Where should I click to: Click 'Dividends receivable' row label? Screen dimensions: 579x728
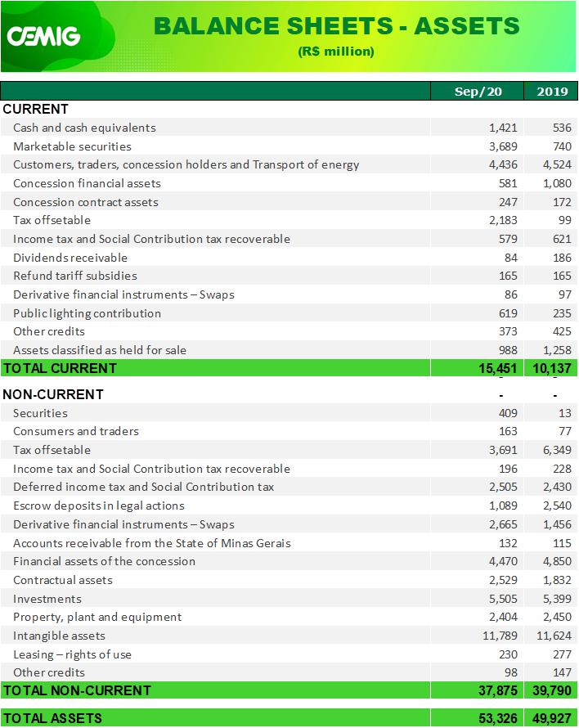[70, 258]
